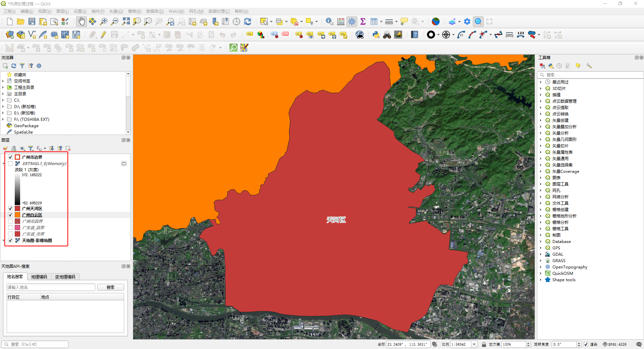Toggle the 渲染 render checkbox in status bar

point(586,344)
